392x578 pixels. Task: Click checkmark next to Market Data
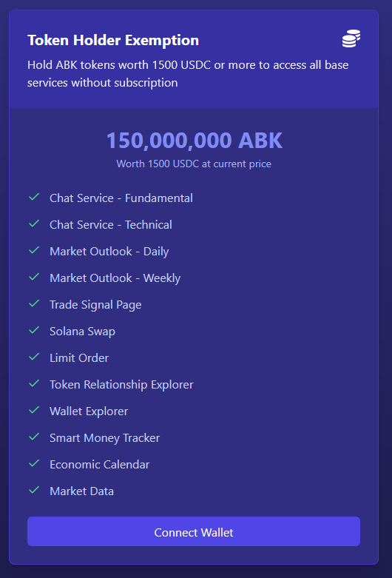[x=34, y=490]
